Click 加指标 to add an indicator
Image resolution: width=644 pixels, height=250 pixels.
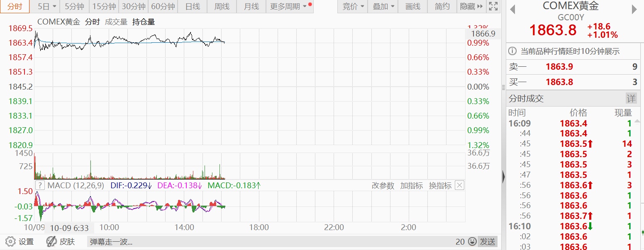point(411,186)
